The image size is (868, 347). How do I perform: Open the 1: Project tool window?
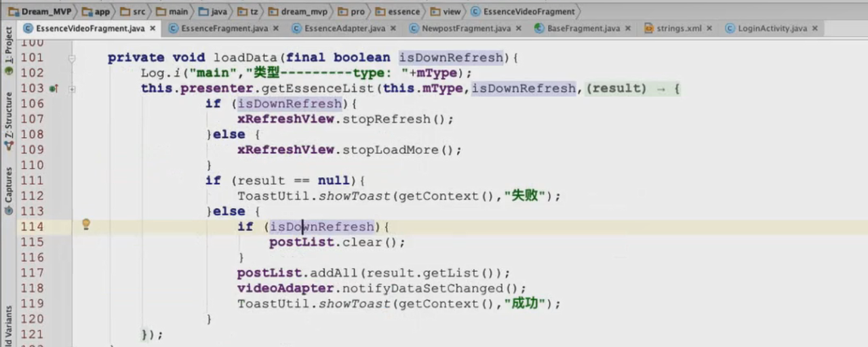click(8, 50)
